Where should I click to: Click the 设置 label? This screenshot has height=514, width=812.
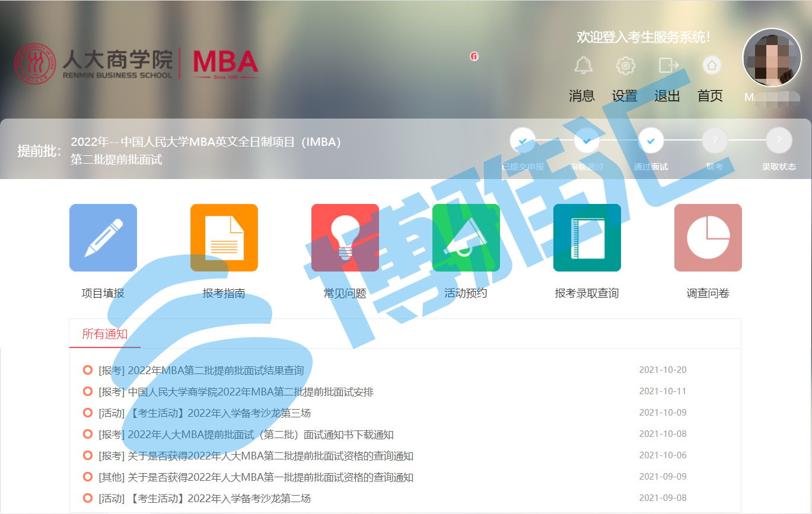[625, 96]
